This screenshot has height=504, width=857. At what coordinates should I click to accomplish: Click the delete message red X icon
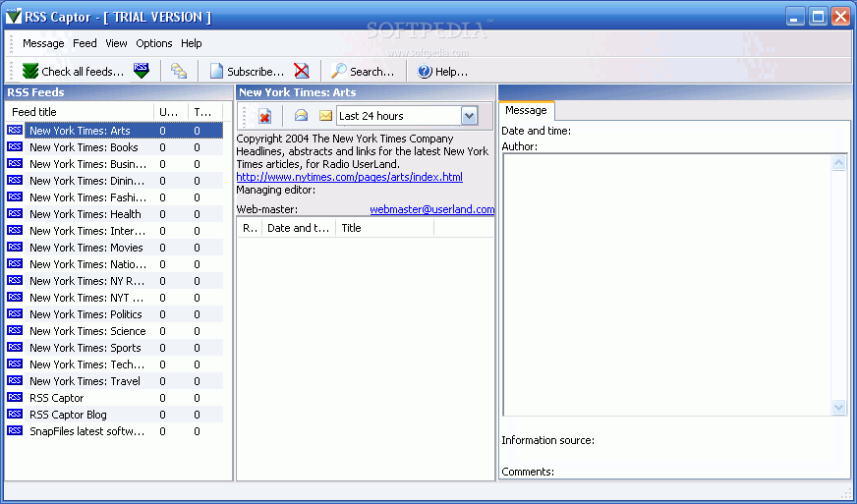265,116
